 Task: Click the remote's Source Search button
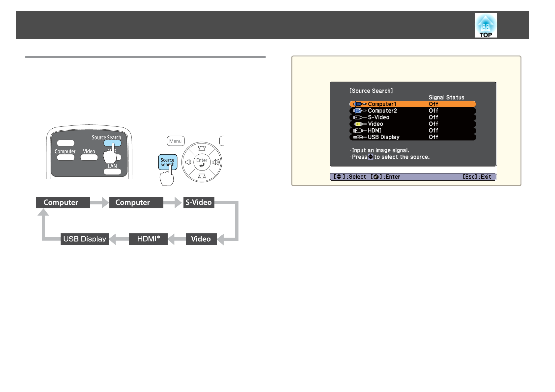pyautogui.click(x=112, y=143)
